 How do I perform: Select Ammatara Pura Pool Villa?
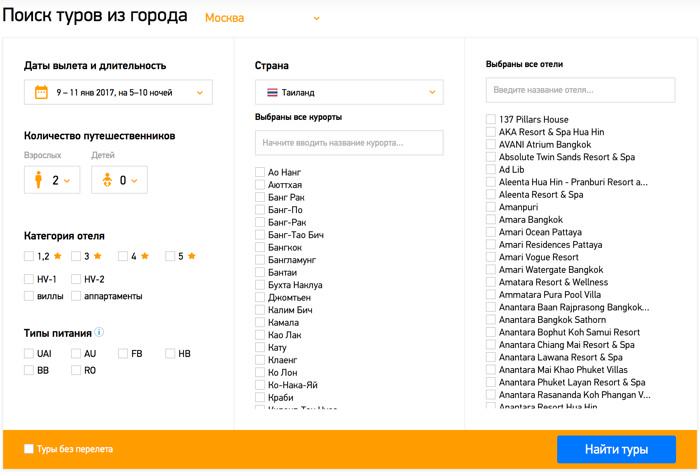(491, 294)
